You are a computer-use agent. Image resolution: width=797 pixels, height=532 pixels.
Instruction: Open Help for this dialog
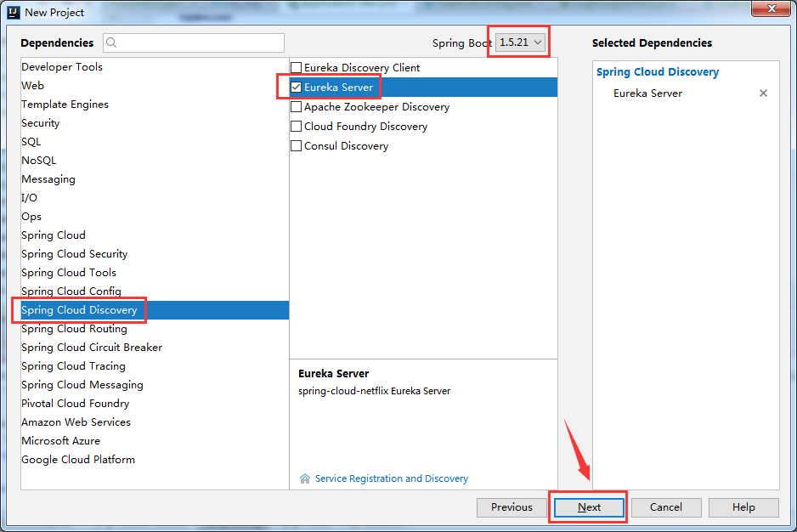(x=743, y=507)
